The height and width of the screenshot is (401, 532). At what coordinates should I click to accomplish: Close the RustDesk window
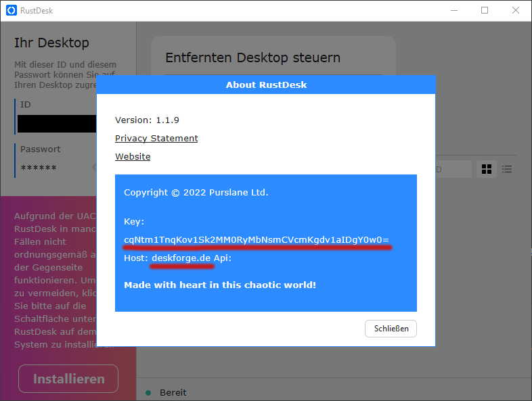pyautogui.click(x=515, y=11)
